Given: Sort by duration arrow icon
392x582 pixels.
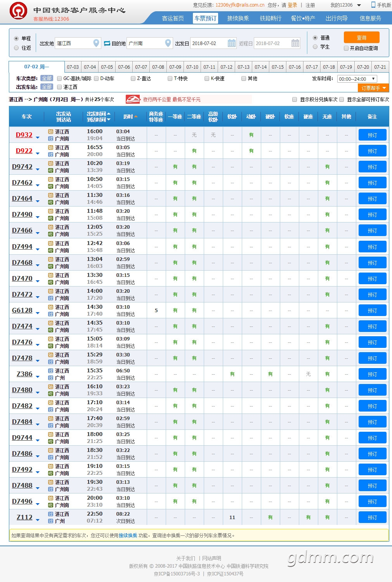Looking at the screenshot, I should tap(136, 116).
